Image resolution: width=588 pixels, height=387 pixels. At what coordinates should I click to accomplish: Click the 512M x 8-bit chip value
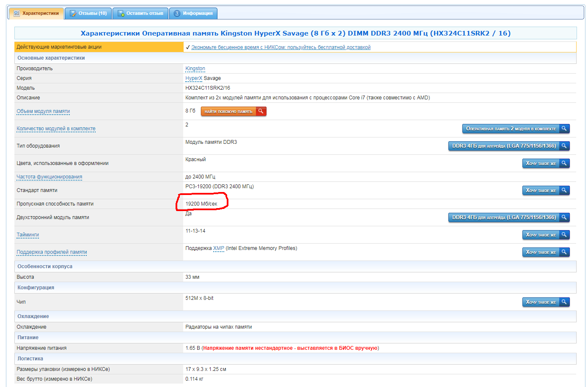199,298
